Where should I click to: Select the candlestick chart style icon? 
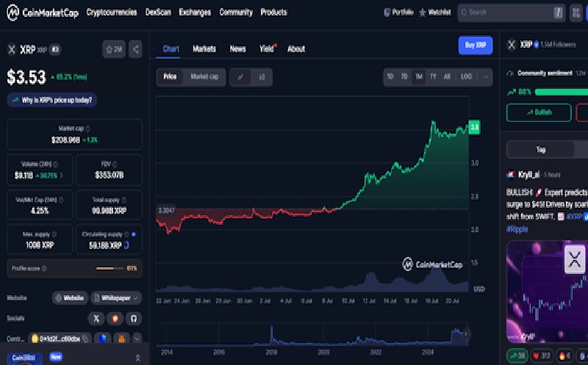tap(262, 77)
